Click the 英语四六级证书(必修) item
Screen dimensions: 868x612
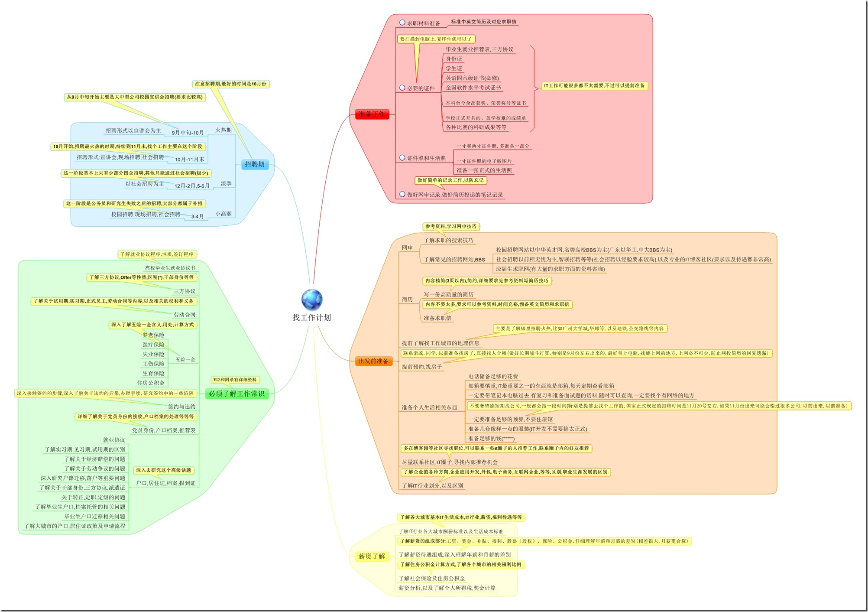click(472, 78)
